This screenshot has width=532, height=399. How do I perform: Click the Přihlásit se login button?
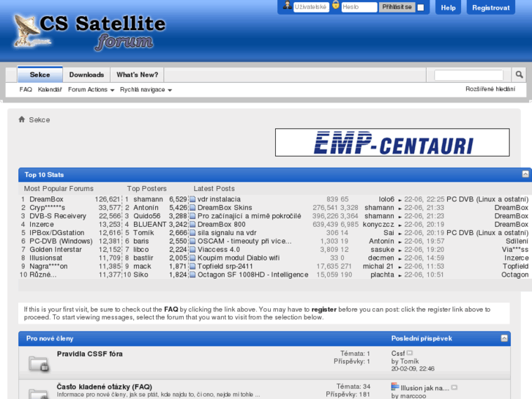397,7
